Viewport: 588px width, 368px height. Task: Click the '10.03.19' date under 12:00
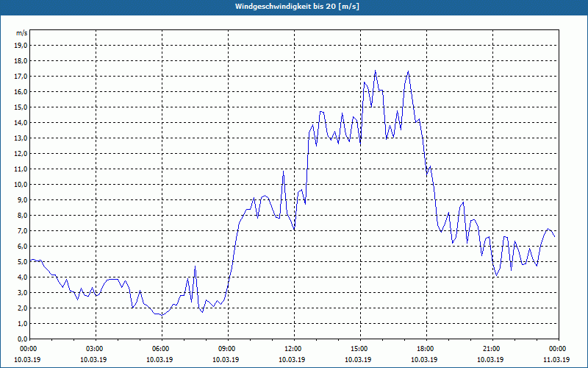click(x=292, y=359)
